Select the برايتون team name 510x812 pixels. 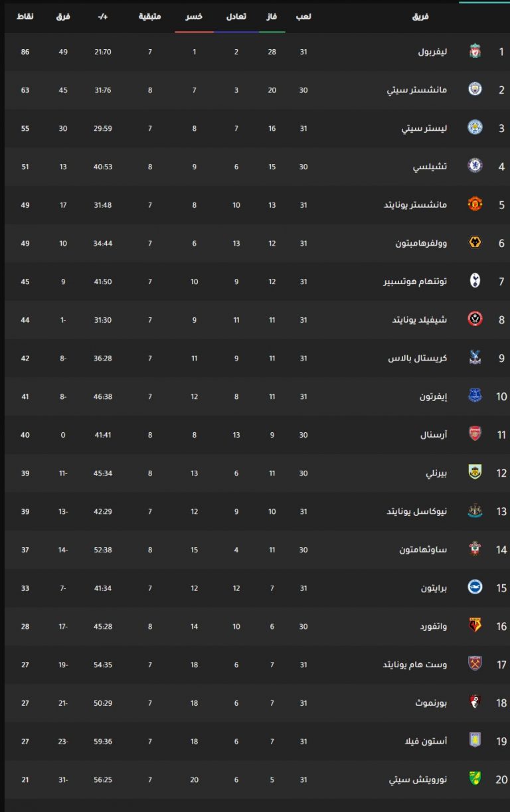click(434, 588)
